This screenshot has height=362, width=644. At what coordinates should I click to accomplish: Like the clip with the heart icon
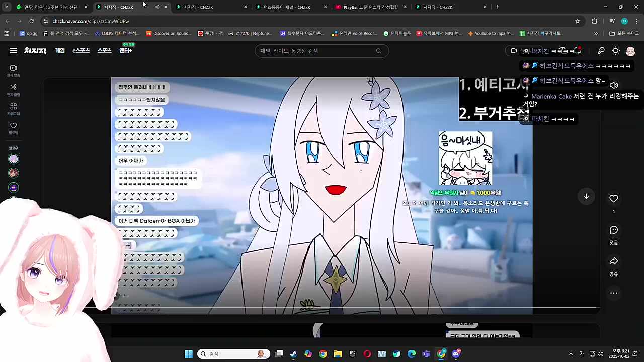(x=613, y=199)
